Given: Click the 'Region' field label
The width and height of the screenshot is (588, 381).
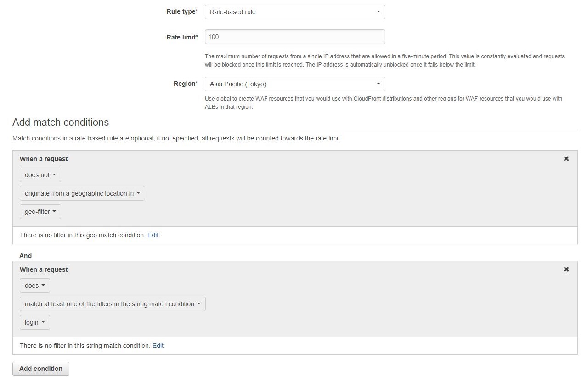Looking at the screenshot, I should pos(186,84).
